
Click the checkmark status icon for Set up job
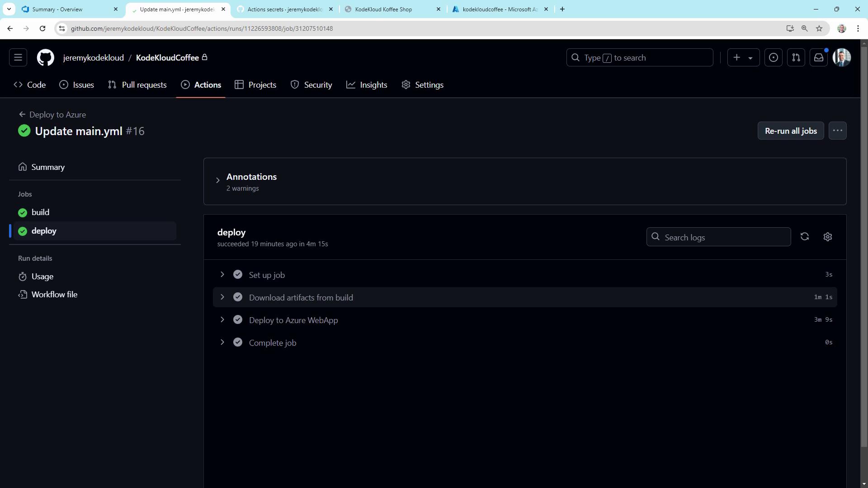238,275
